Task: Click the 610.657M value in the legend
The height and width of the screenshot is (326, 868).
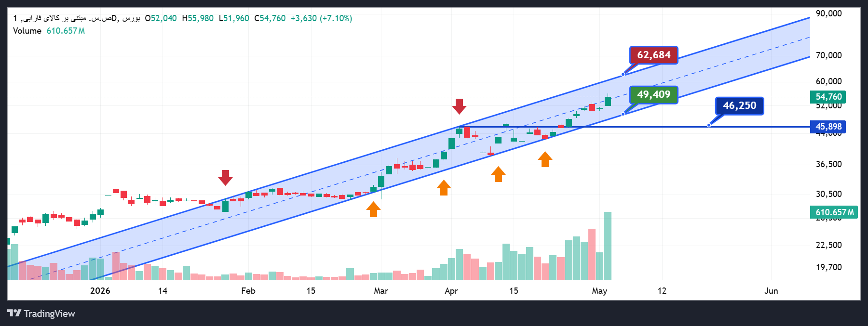Action: (66, 31)
